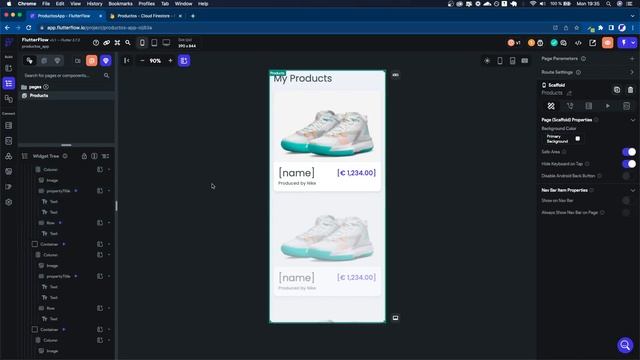Open the Firestore database sidebar icon

[9, 125]
